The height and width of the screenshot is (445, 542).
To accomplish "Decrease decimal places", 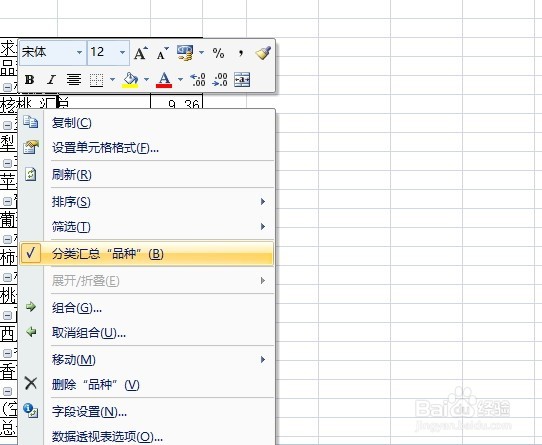I will coord(220,80).
